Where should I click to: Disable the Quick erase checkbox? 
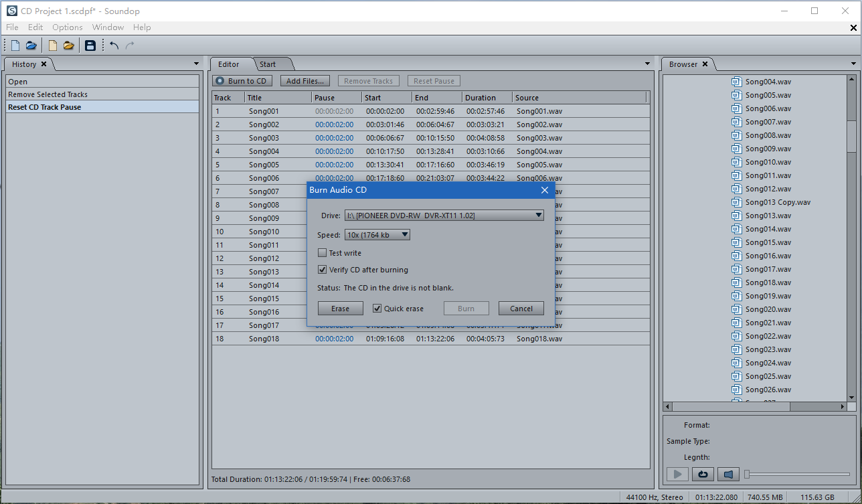[377, 309]
